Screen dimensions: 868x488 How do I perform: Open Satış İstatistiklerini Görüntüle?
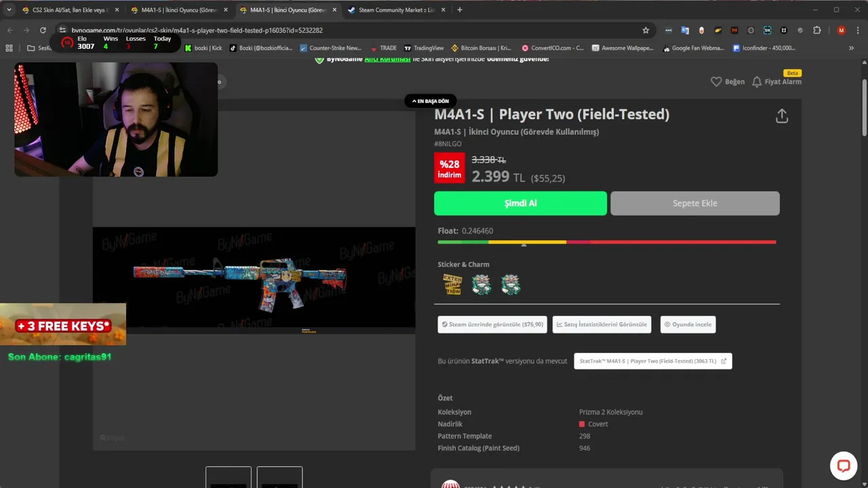(601, 325)
